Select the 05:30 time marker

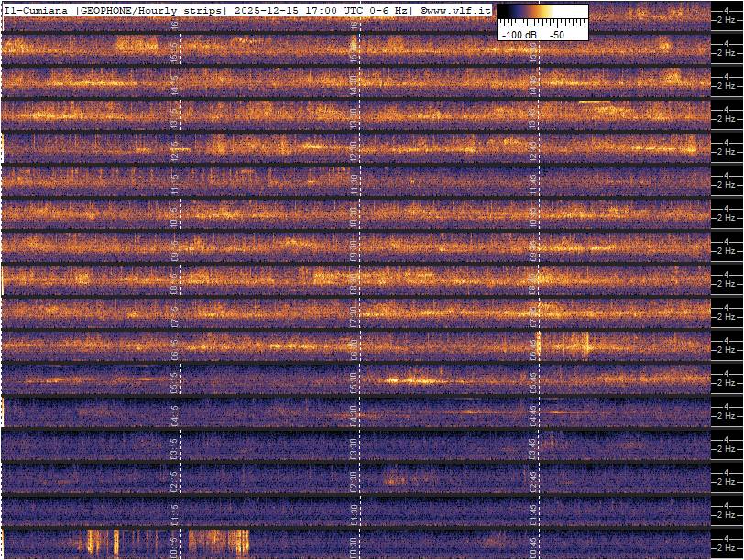click(x=354, y=381)
